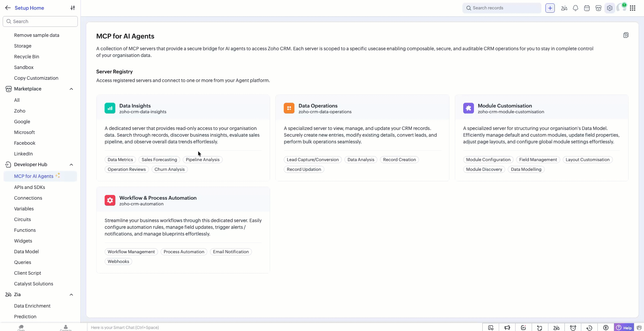Focus the sidebar Search field
The width and height of the screenshot is (644, 331).
click(40, 21)
